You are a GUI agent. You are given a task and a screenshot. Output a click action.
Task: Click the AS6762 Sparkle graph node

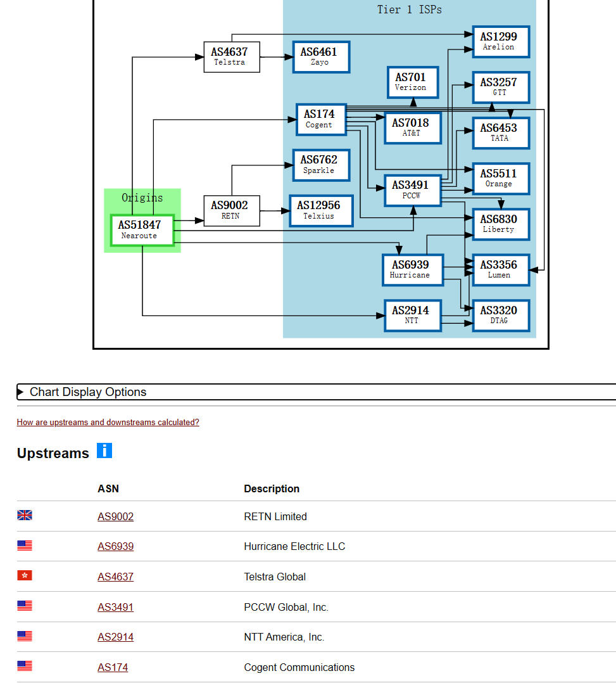pyautogui.click(x=321, y=165)
